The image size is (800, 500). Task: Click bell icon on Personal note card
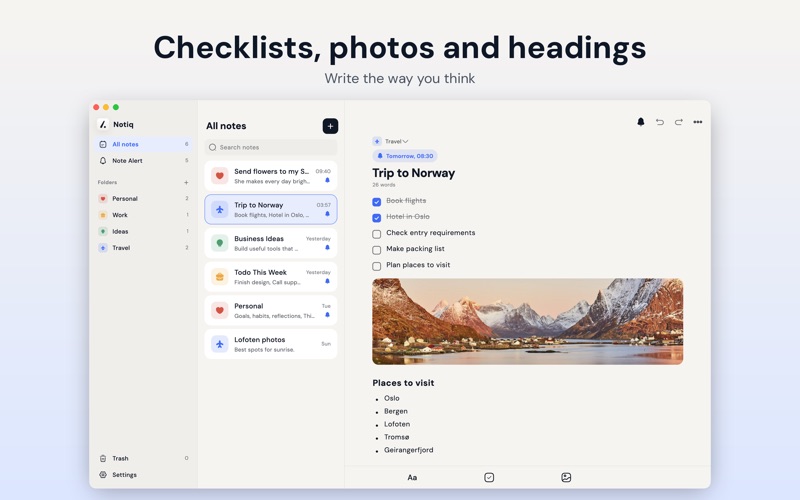pyautogui.click(x=328, y=315)
